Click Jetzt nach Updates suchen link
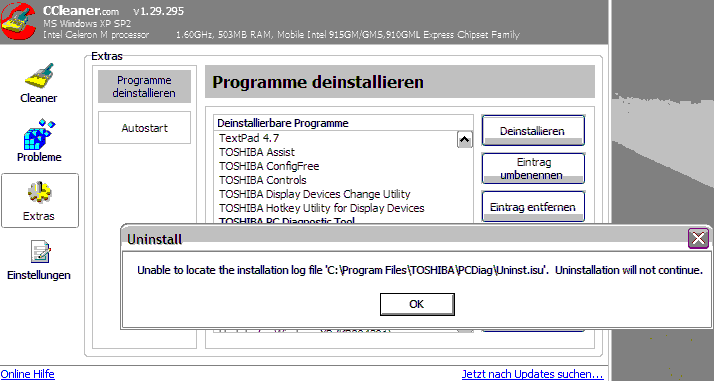 [x=532, y=374]
